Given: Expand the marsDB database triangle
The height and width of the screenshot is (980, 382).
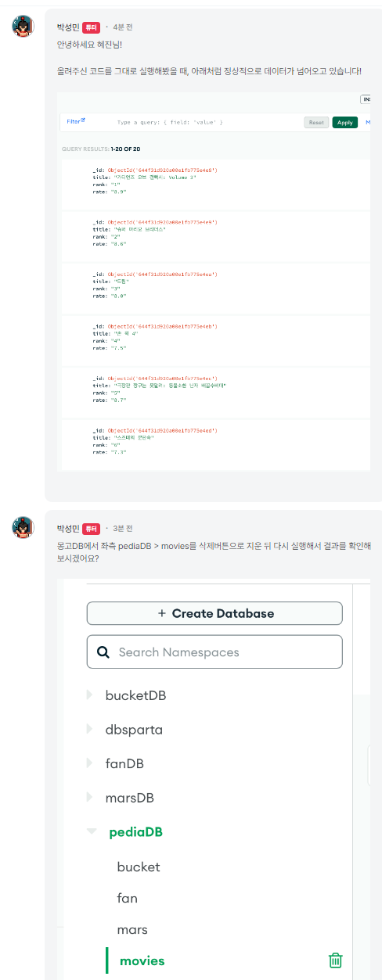Looking at the screenshot, I should pos(90,798).
